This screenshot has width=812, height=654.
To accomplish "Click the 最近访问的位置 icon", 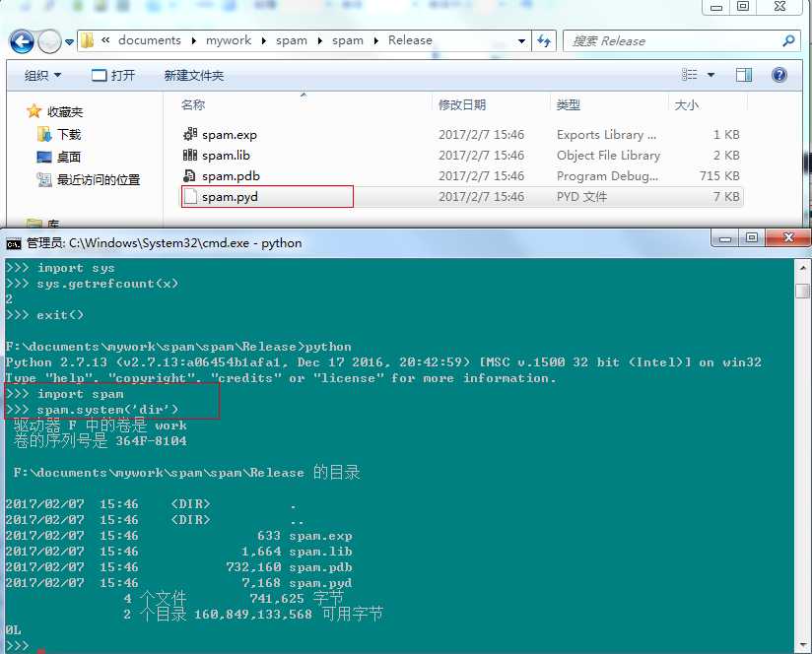I will click(x=44, y=179).
